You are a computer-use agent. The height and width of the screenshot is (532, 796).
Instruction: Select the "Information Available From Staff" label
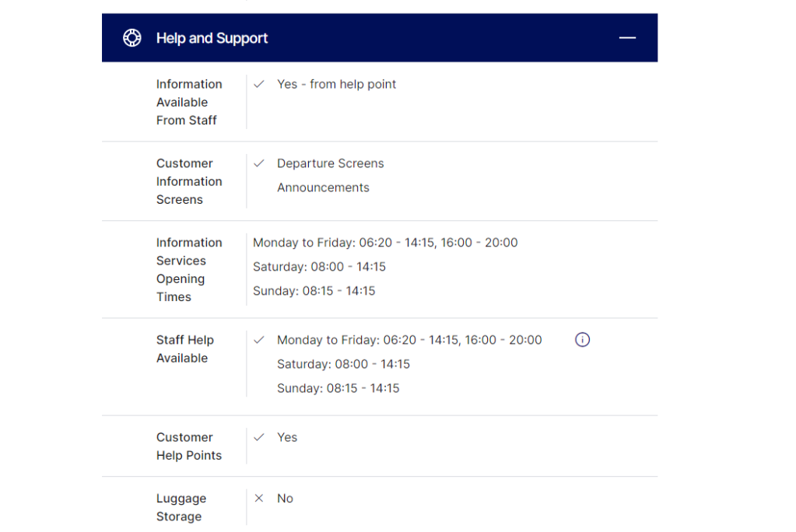pos(188,102)
